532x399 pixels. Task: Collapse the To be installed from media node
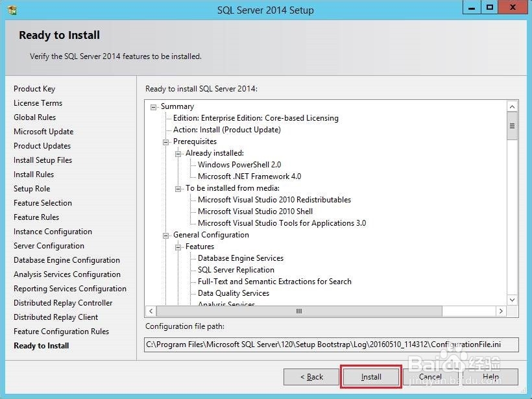point(178,189)
